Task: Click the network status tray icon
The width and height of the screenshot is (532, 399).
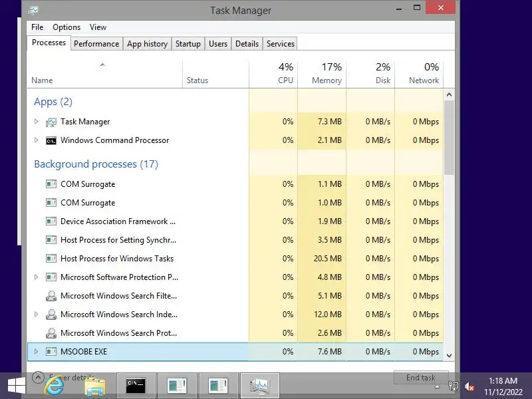Action: pos(454,386)
